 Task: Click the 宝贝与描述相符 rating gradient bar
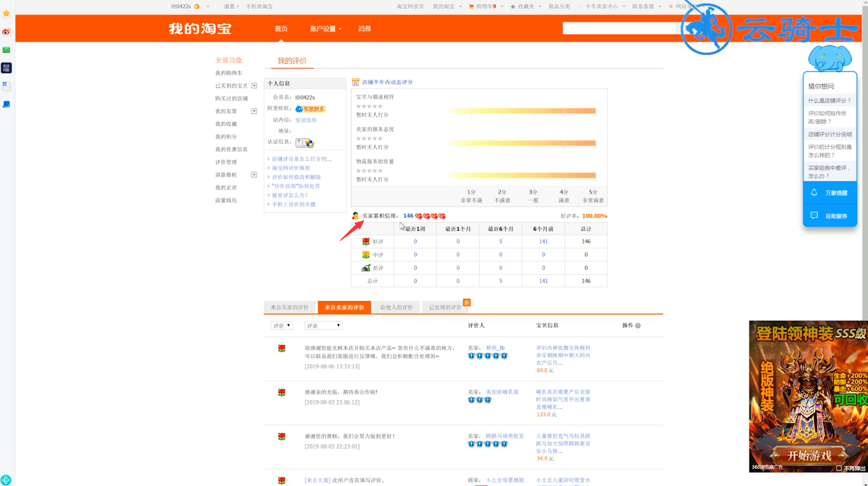(x=519, y=111)
